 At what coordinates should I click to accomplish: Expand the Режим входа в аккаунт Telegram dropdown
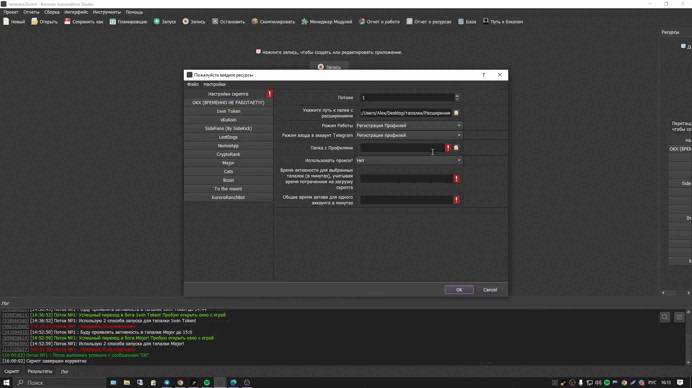tap(409, 135)
